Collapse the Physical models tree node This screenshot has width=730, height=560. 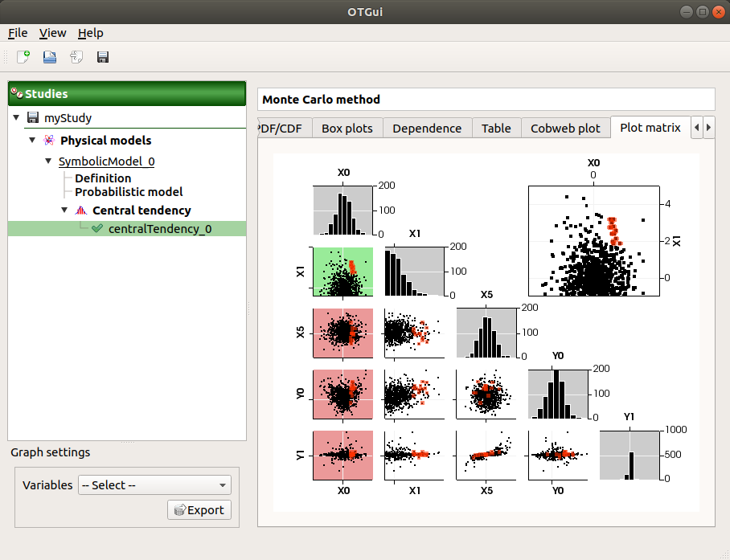32,141
